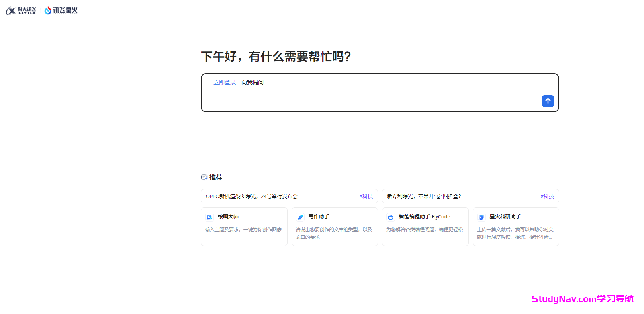Open the 写作助手 assistant card
The width and height of the screenshot is (644, 314).
[x=335, y=226]
